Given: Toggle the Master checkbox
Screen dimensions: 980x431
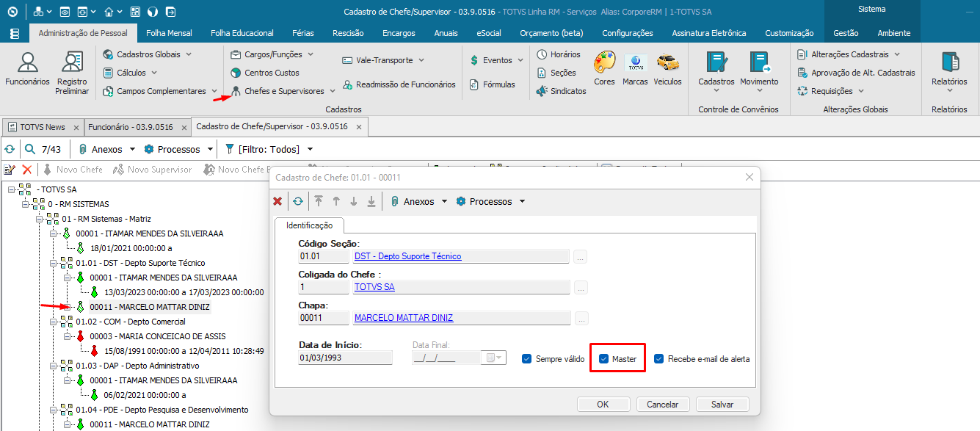Looking at the screenshot, I should 604,359.
